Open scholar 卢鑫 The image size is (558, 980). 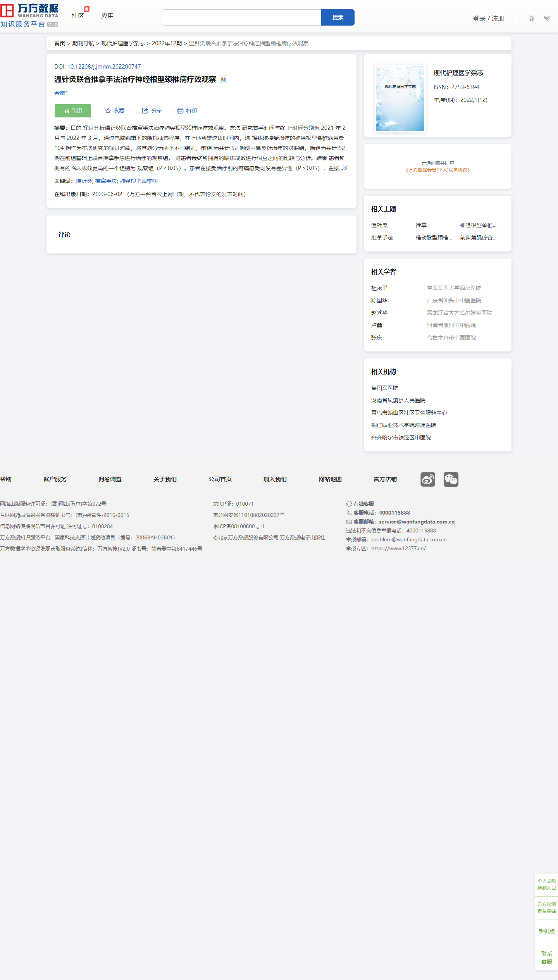[x=377, y=325]
